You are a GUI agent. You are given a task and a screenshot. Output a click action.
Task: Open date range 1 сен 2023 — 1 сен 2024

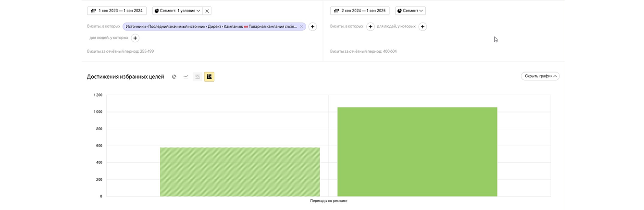pos(116,11)
